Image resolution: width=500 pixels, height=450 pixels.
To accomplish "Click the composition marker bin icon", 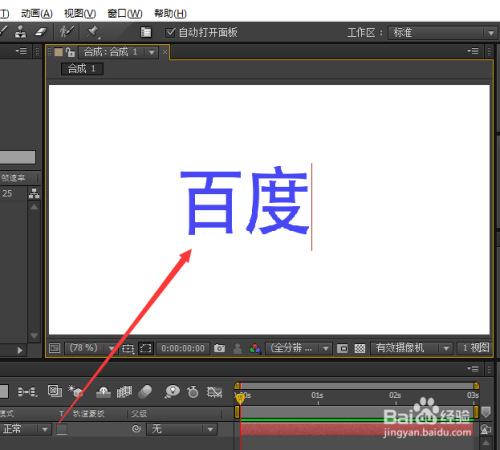I will coord(486,412).
